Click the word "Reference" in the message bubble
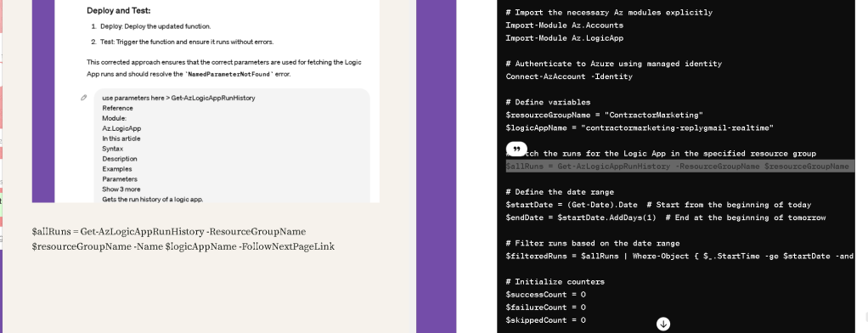The width and height of the screenshot is (868, 333). [117, 108]
